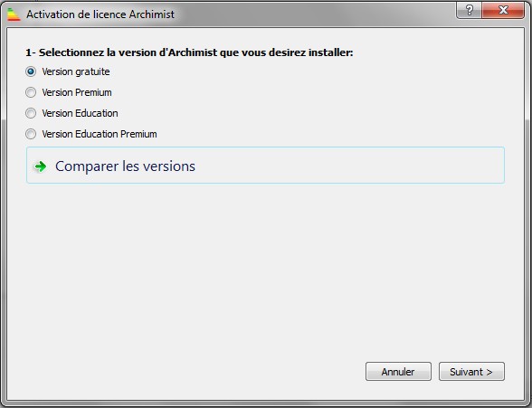Image resolution: width=532 pixels, height=408 pixels.
Task: Choose the Version Premium radio button
Action: pos(31,92)
